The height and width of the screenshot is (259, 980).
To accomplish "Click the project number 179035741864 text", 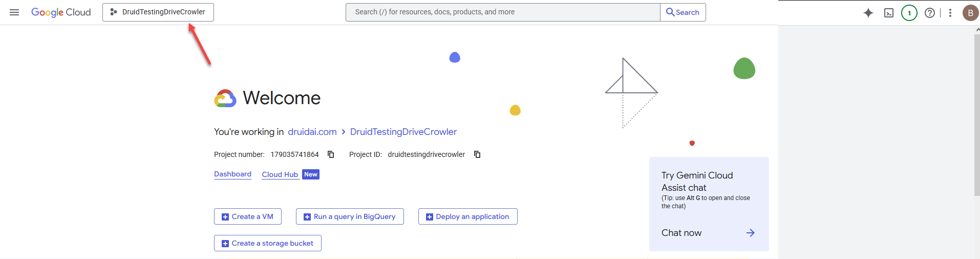I will tap(294, 154).
